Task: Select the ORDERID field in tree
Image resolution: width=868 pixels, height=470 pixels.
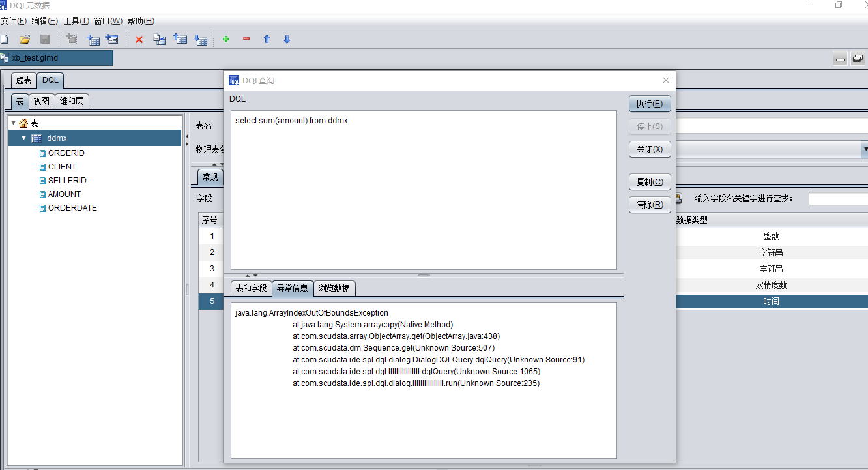Action: click(66, 153)
